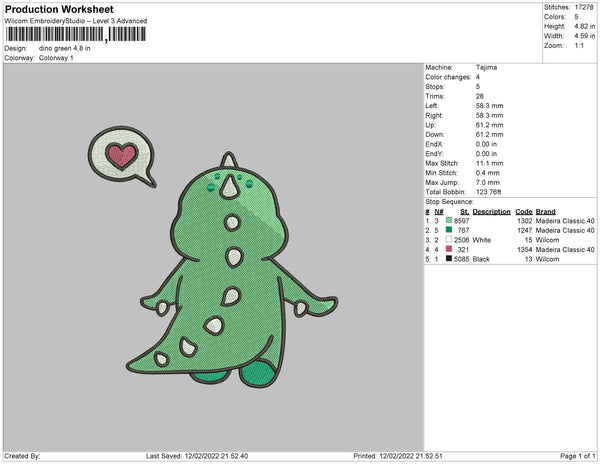Click the 'Color changes:' label
Viewport: 600px width, 464px height.
pos(448,77)
